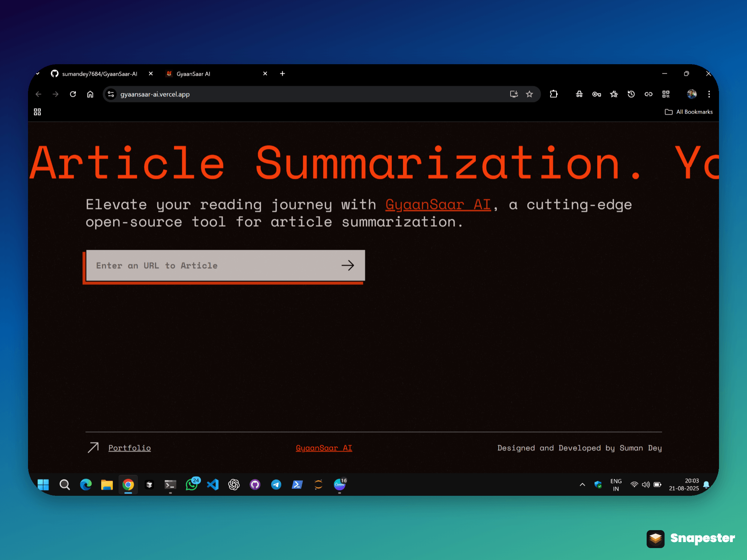Click the sparkling star extension icon
The width and height of the screenshot is (747, 560).
pos(614,94)
